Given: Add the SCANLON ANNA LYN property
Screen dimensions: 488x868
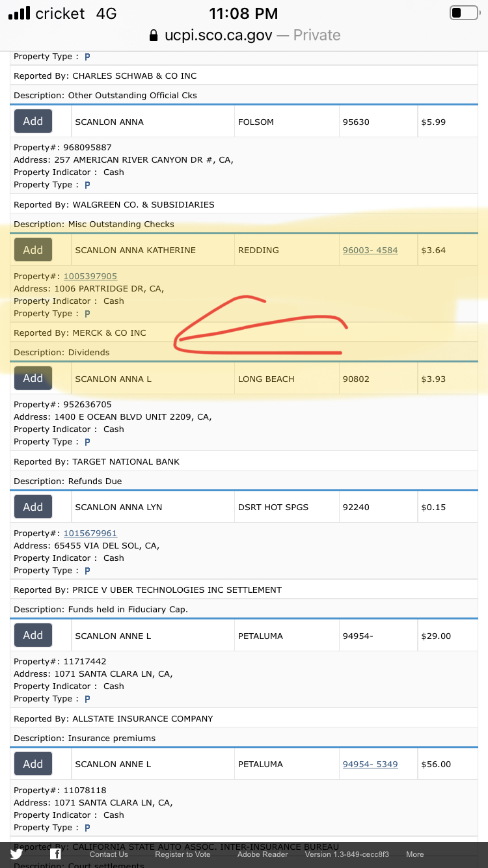Looking at the screenshot, I should 33,507.
